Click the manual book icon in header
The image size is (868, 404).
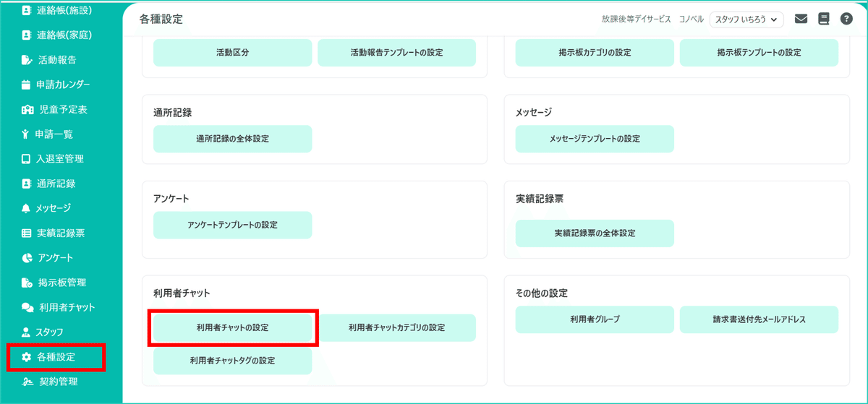(823, 20)
